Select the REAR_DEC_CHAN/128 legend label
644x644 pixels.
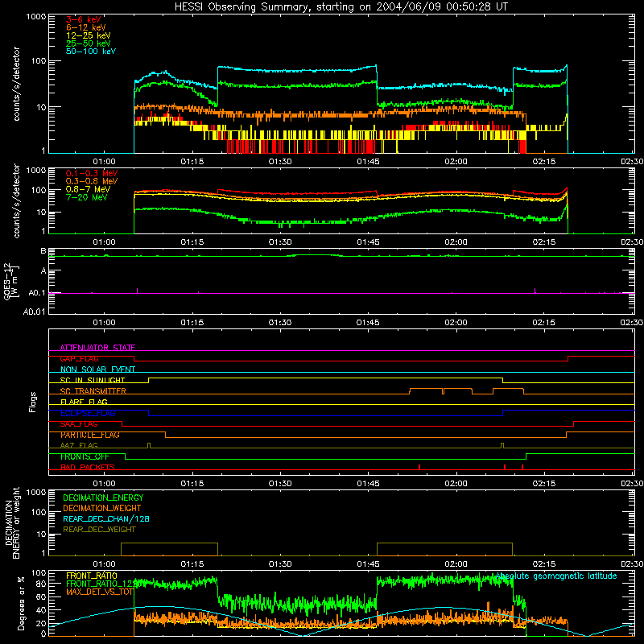click(106, 519)
